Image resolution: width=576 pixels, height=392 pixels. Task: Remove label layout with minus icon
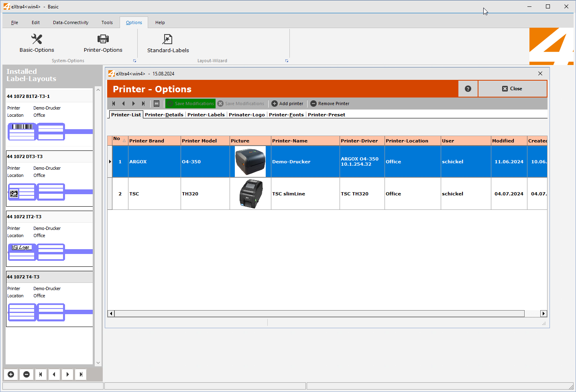pyautogui.click(x=26, y=374)
